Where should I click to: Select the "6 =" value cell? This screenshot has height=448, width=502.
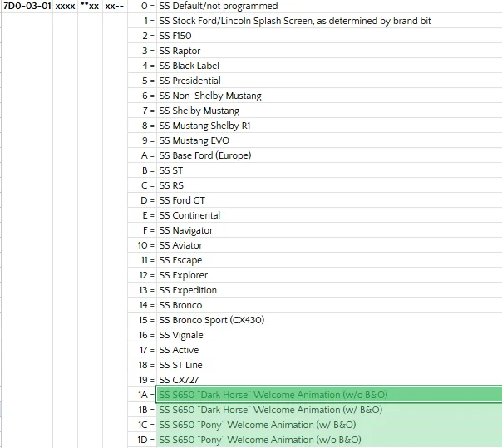tap(142, 96)
